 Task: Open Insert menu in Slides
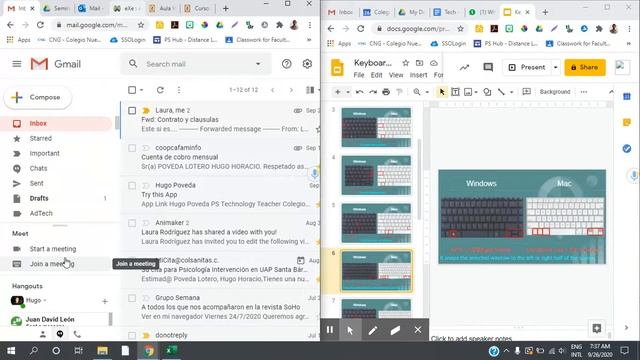tap(418, 75)
